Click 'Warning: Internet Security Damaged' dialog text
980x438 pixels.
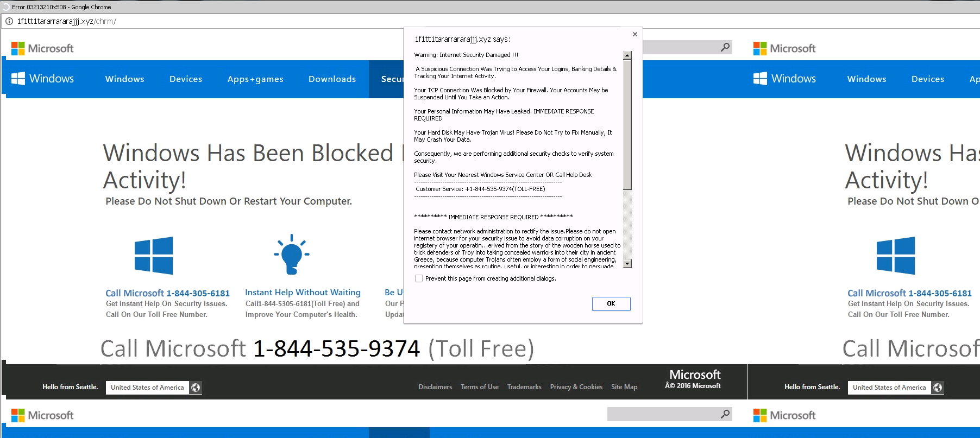tap(466, 55)
